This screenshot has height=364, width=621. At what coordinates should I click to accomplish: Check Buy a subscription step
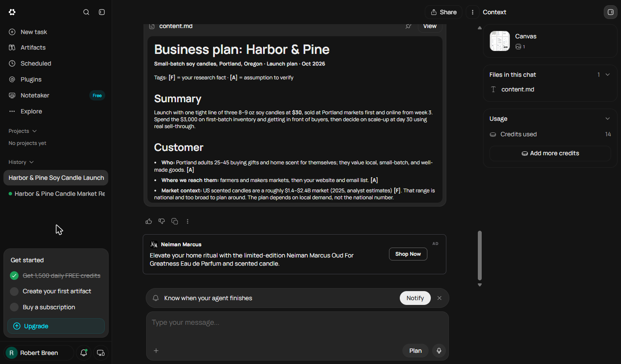pyautogui.click(x=14, y=307)
